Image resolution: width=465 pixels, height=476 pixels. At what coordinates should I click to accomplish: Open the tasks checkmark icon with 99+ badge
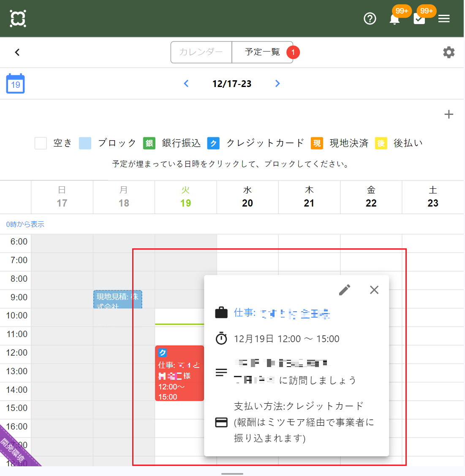pos(419,19)
